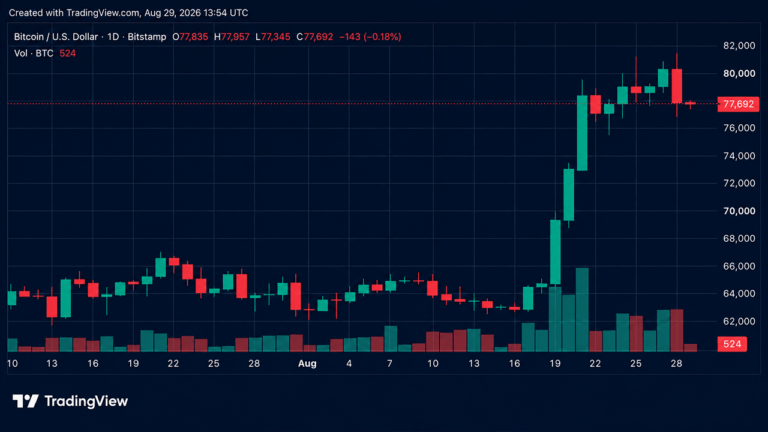768x432 pixels.
Task: Click the red candle above the Aug 28 label
Action: [676, 86]
